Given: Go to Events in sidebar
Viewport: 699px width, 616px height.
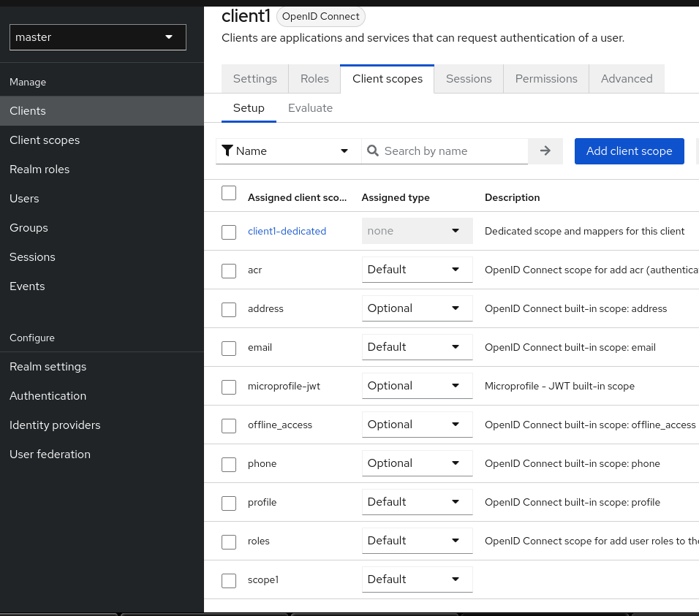Looking at the screenshot, I should (x=102, y=286).
